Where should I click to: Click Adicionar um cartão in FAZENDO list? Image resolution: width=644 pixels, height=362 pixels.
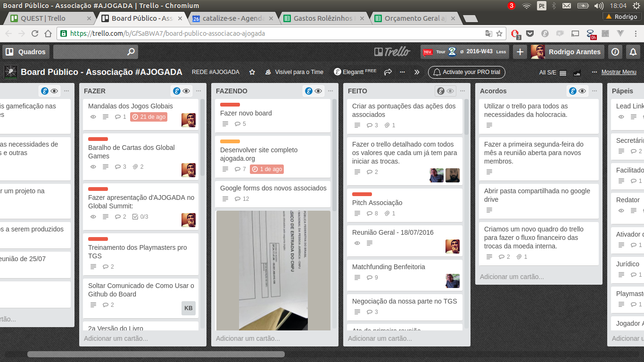[x=248, y=338]
